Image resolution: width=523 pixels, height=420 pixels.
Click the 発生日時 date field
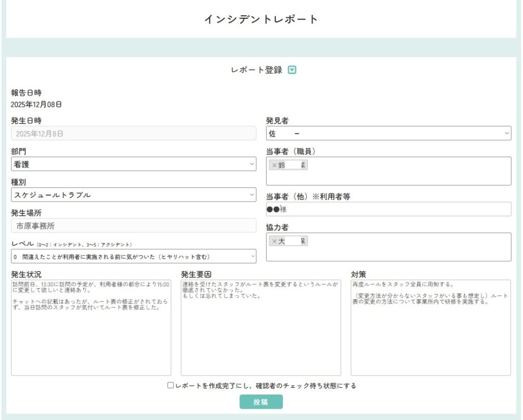tap(133, 133)
